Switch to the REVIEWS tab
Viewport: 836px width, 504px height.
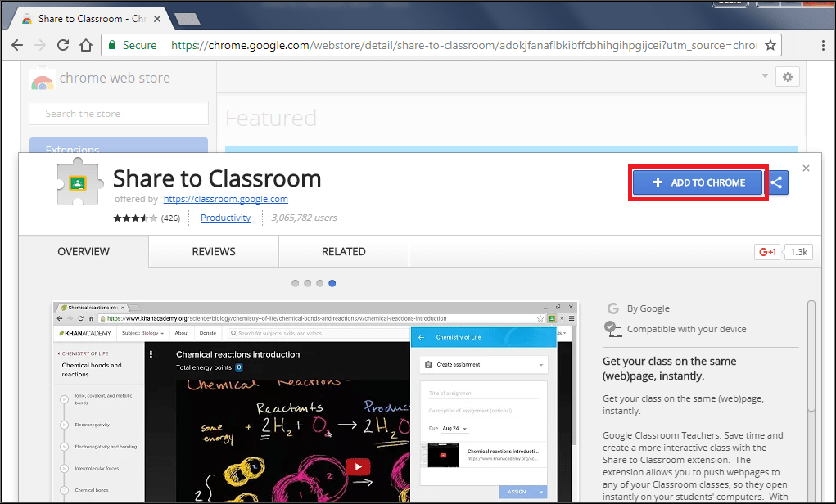tap(214, 251)
